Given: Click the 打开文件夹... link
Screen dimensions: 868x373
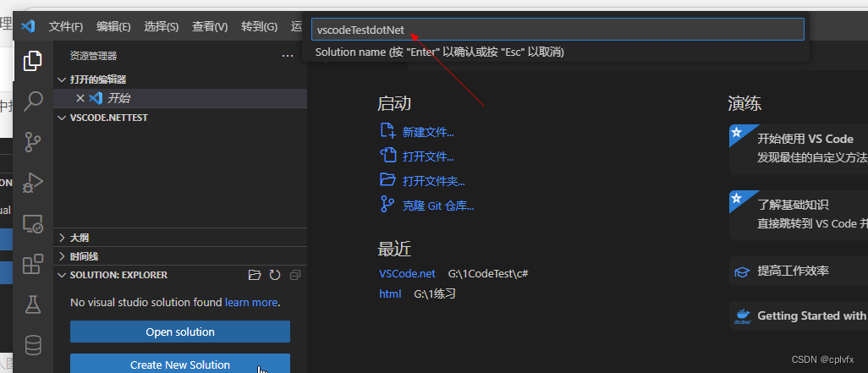Looking at the screenshot, I should (433, 181).
